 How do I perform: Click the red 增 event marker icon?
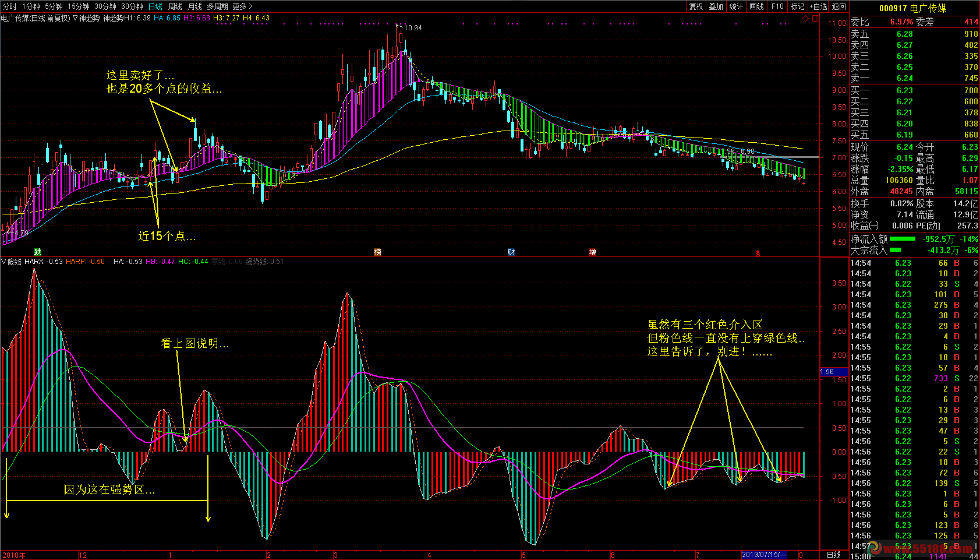pyautogui.click(x=592, y=252)
